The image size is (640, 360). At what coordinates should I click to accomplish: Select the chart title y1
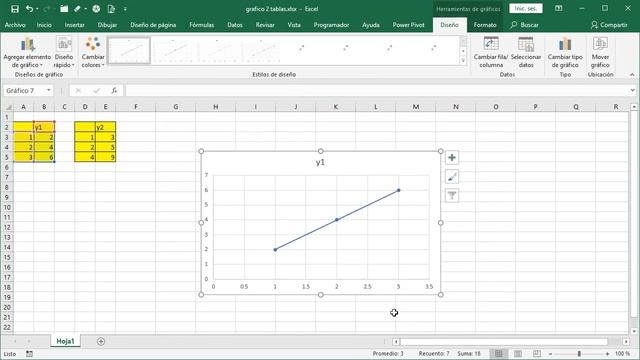click(x=320, y=162)
